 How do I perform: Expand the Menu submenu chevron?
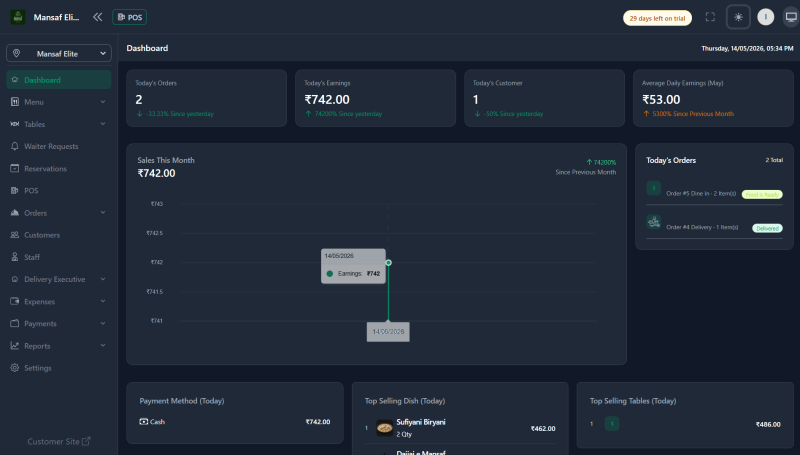coord(103,102)
